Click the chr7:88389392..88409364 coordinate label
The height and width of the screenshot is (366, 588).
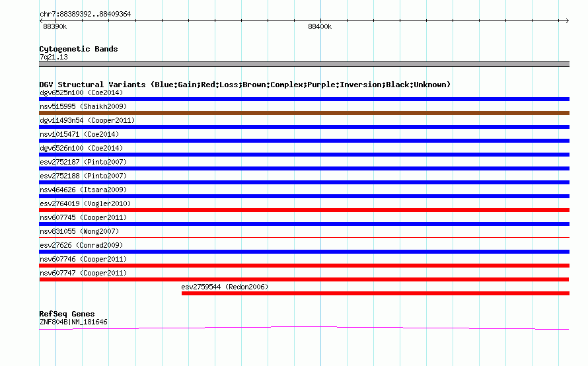[x=85, y=14]
